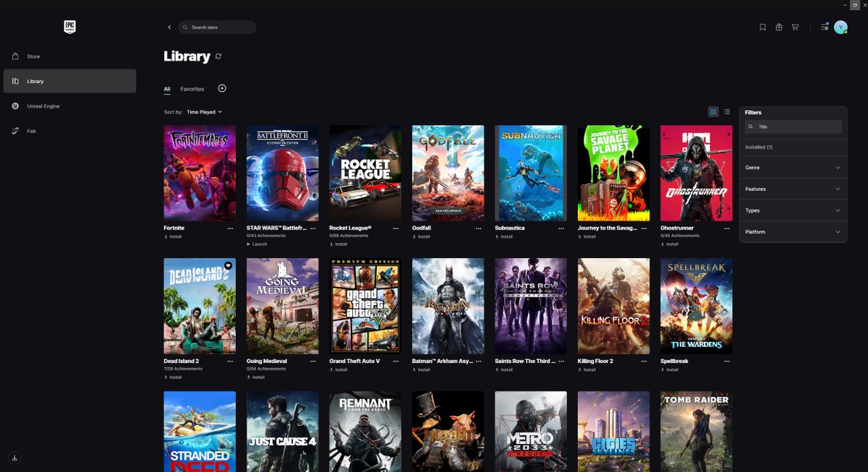Click Ghostrunner 0/45 Achievements text
This screenshot has width=868, height=472.
pyautogui.click(x=680, y=236)
